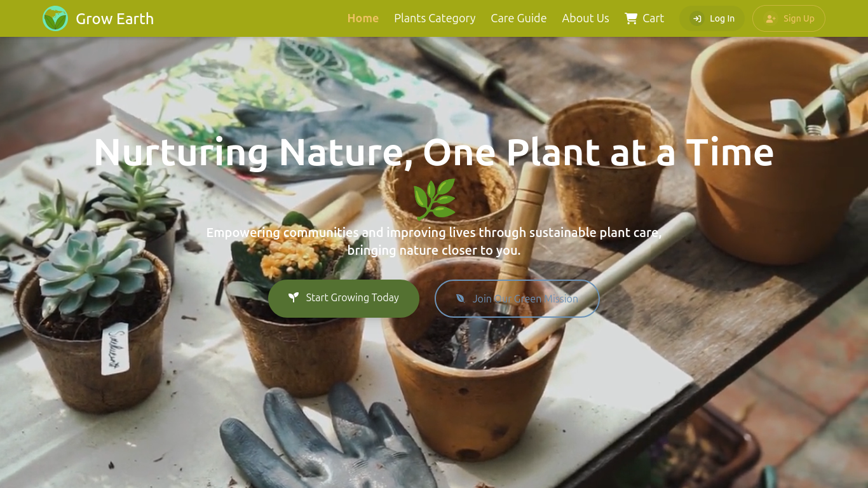Click the leaf icon on Join Our Green Mission

pos(460,298)
